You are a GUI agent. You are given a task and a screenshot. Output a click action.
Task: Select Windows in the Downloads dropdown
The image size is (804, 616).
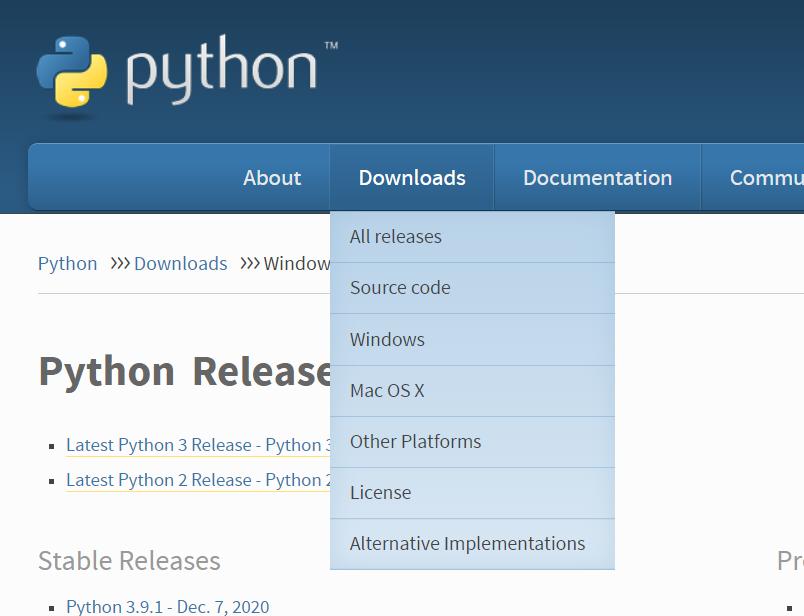click(472, 340)
